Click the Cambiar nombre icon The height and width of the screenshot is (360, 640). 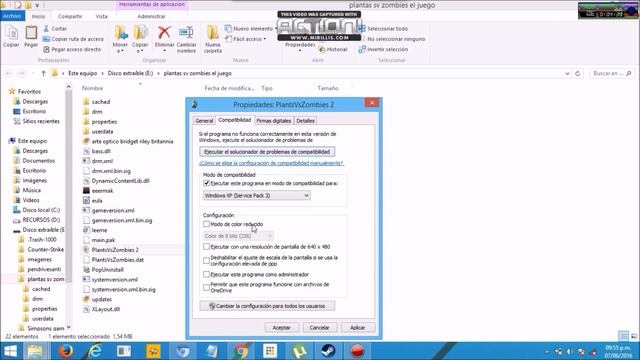pyautogui.click(x=187, y=39)
